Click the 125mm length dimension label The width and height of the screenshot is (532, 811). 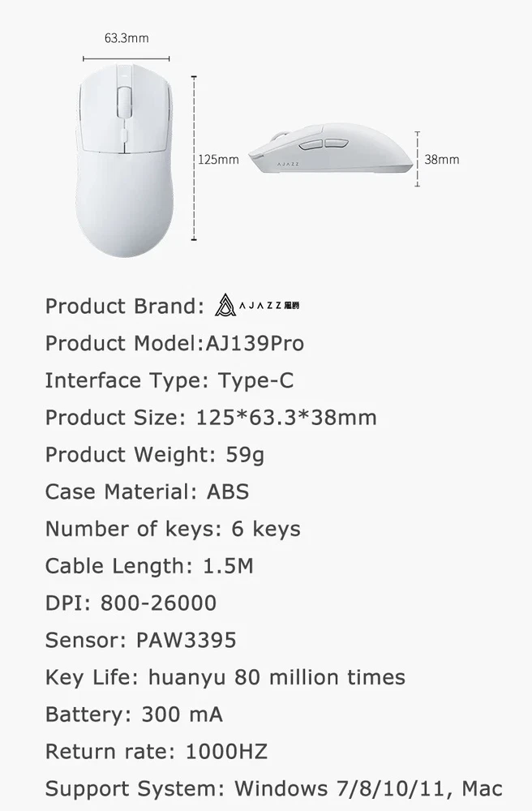[x=219, y=160]
